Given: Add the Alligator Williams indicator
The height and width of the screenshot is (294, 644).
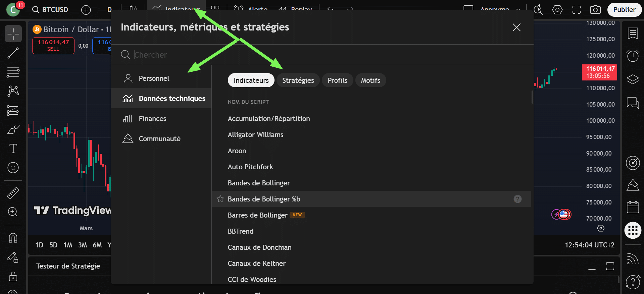Looking at the screenshot, I should pos(255,135).
